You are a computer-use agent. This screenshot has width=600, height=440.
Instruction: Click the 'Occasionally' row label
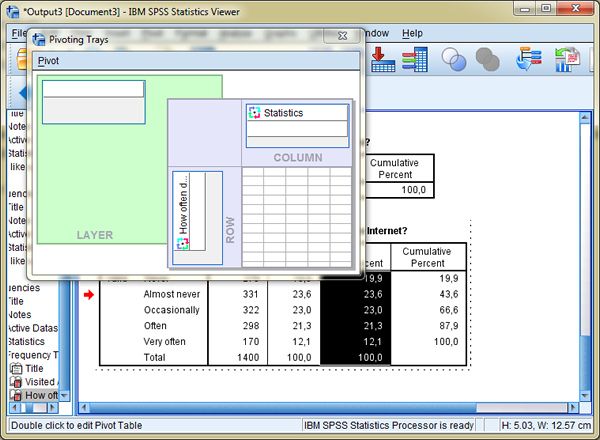click(172, 310)
